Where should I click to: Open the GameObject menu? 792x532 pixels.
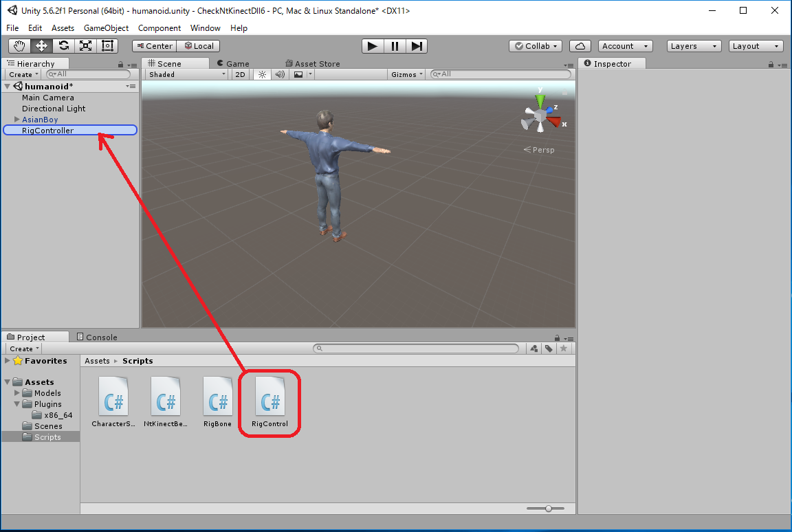106,28
